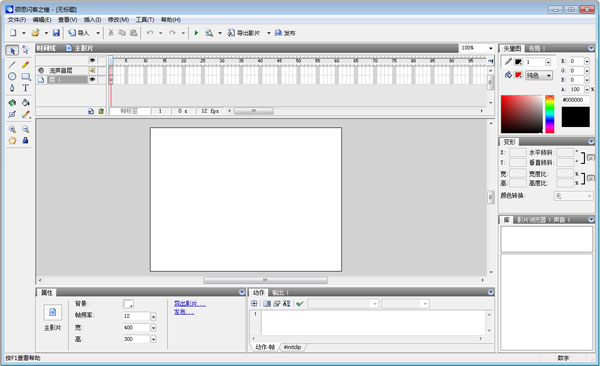This screenshot has height=366, width=600.
Task: Toggle the eye visibility of layer 1
Action: tap(92, 80)
